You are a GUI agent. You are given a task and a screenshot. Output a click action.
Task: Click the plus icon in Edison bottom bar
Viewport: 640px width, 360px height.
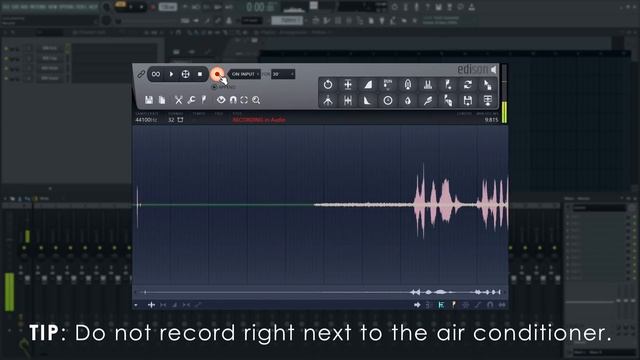pos(151,305)
